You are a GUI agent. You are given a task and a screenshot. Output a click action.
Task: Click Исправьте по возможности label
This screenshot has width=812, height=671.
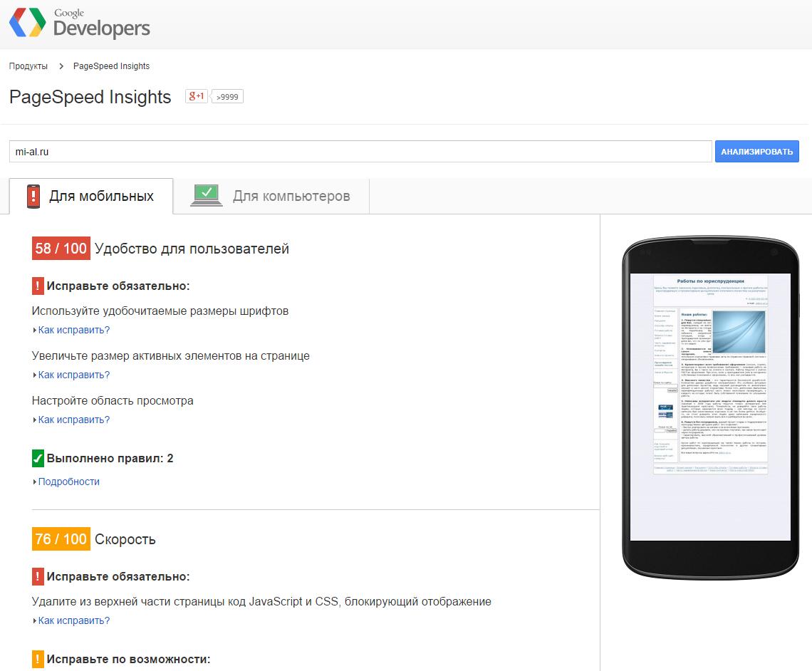point(128,659)
